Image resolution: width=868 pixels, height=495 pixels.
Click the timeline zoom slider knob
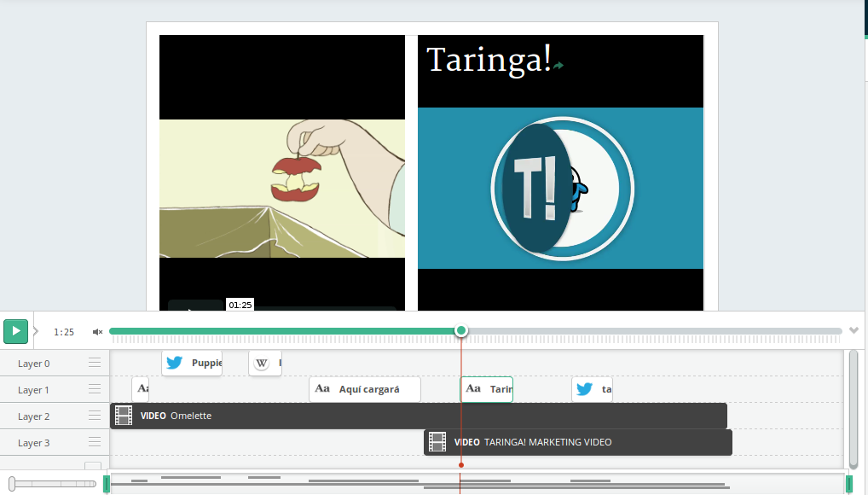pos(12,484)
